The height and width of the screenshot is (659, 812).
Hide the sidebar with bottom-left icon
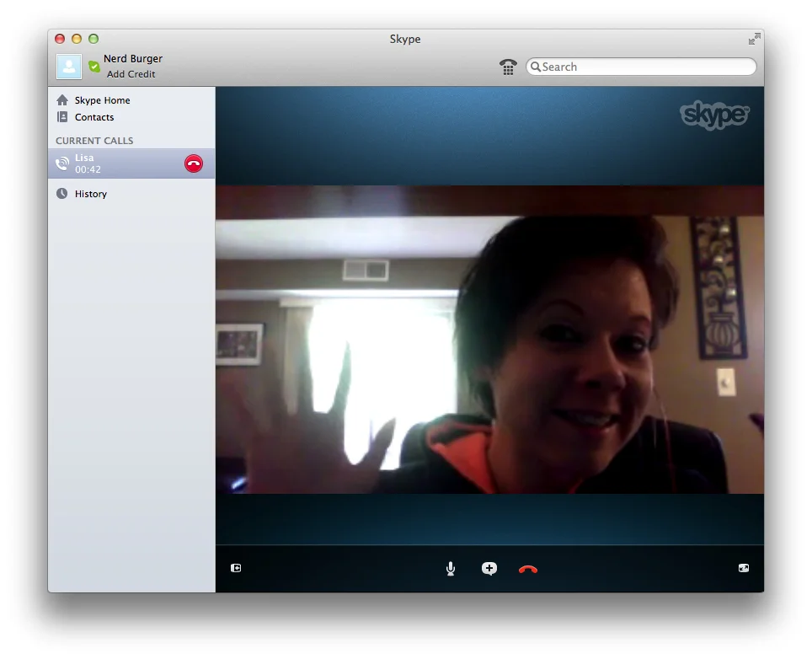pos(236,568)
